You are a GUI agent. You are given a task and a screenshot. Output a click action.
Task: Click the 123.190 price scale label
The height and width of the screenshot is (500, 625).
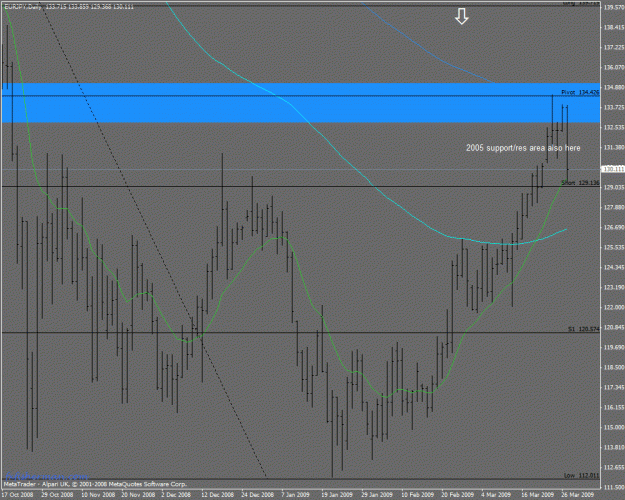coord(614,287)
